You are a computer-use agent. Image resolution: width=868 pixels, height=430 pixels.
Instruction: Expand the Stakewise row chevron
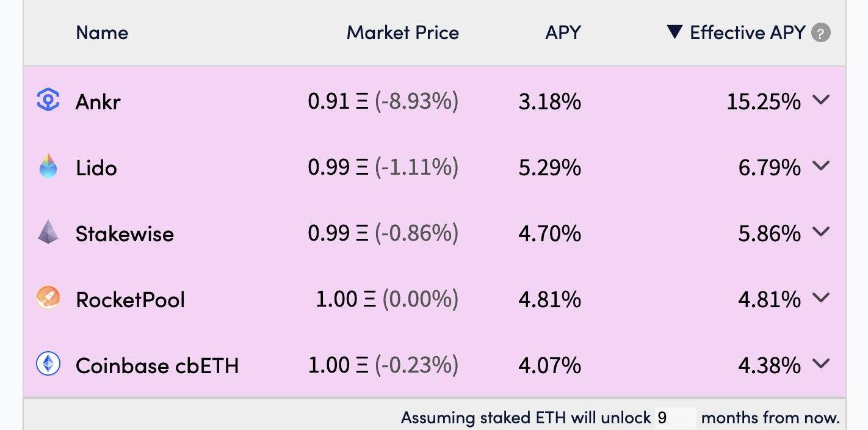pos(822,231)
